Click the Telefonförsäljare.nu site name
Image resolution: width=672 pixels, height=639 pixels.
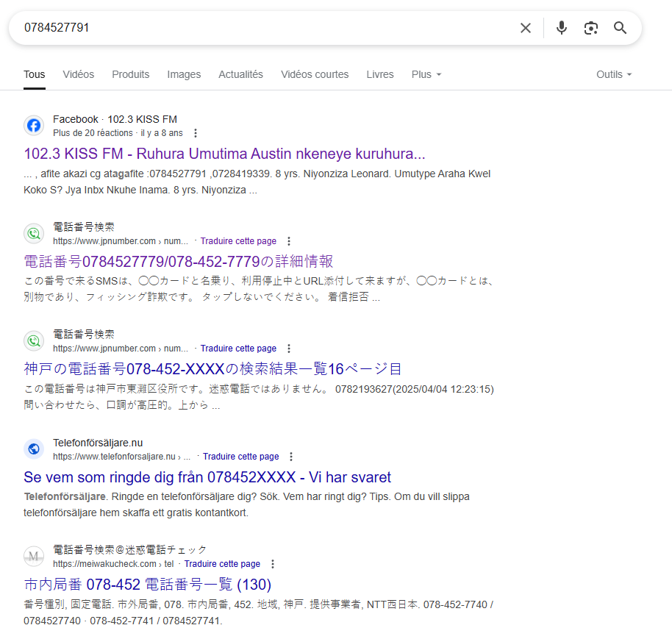pyautogui.click(x=98, y=443)
